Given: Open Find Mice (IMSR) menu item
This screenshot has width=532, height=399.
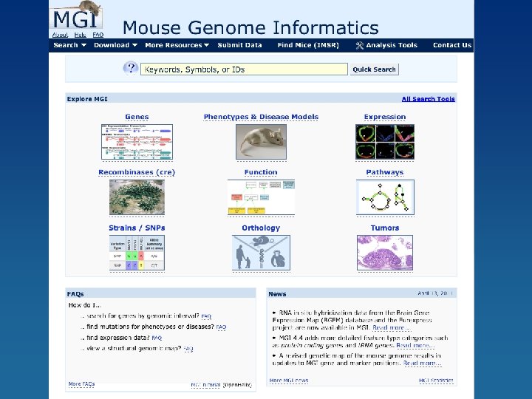Looking at the screenshot, I should [x=308, y=45].
